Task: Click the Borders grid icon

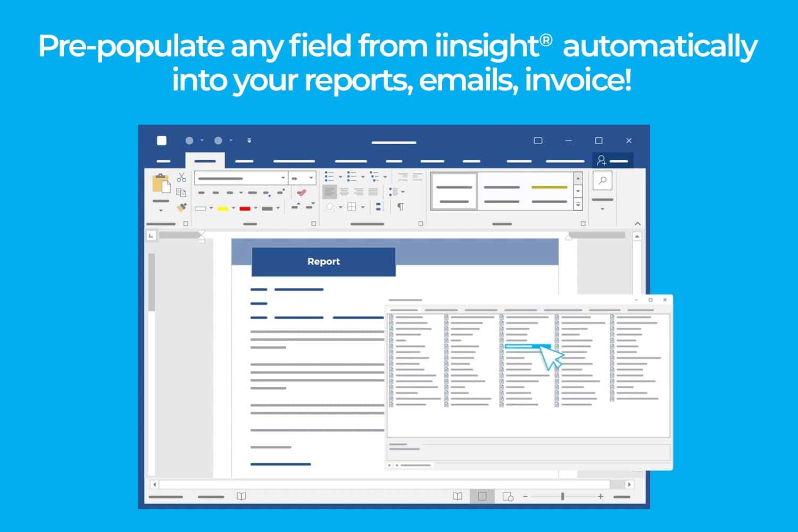Action: coord(352,207)
